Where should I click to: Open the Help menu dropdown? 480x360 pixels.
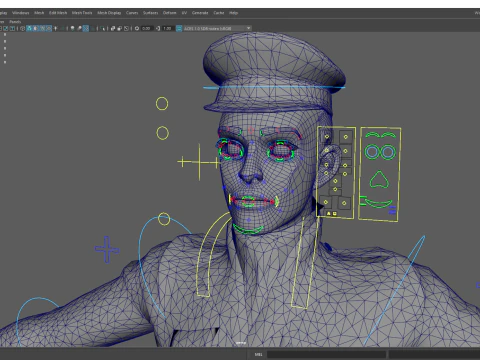(x=233, y=13)
